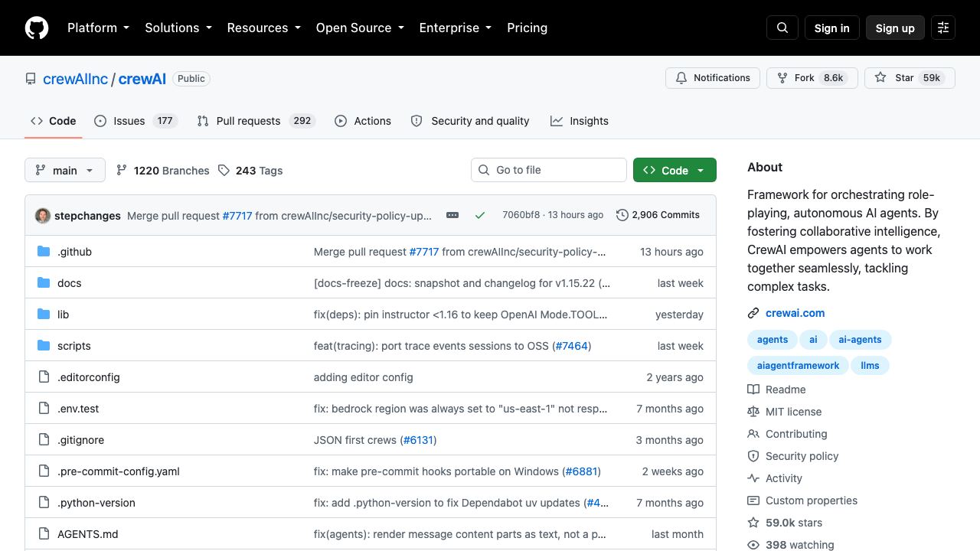Click the Sign in button

832,28
